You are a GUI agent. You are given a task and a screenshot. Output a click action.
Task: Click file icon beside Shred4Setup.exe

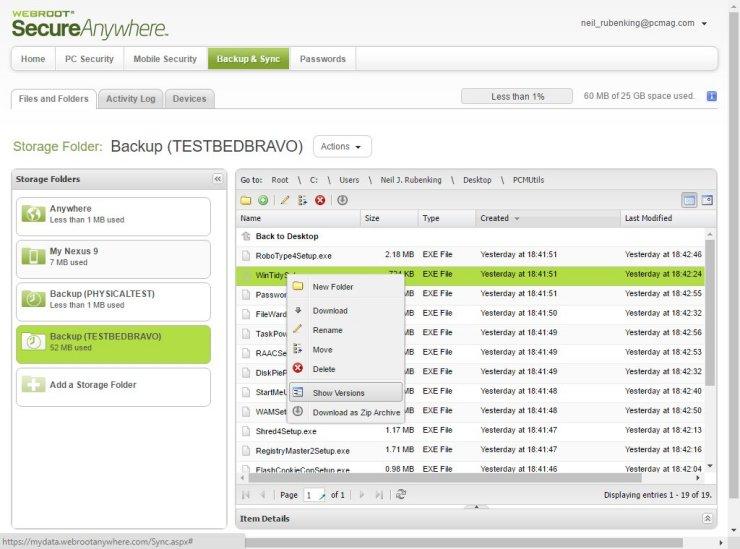(x=246, y=431)
